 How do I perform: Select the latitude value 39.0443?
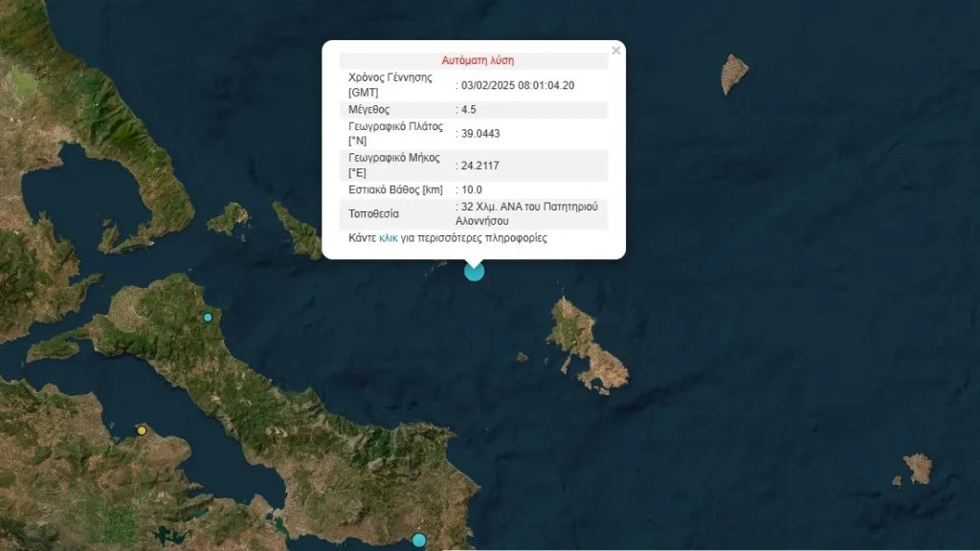(x=479, y=134)
